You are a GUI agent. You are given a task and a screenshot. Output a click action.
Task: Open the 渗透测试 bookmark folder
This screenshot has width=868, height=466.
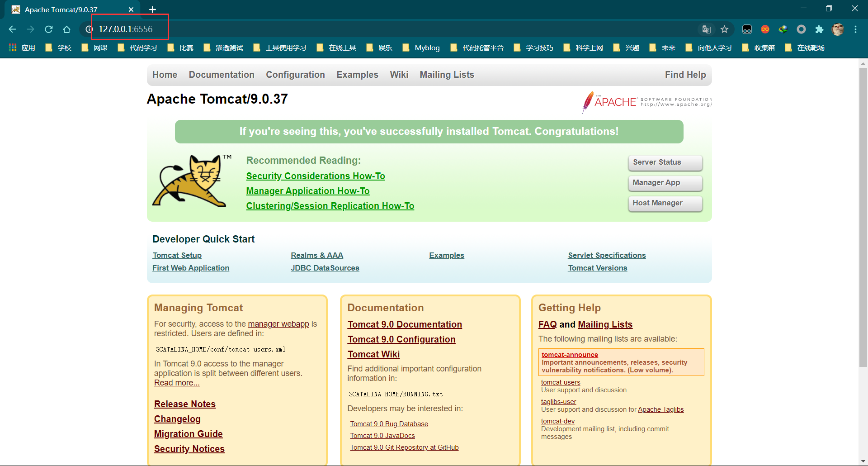pyautogui.click(x=223, y=48)
